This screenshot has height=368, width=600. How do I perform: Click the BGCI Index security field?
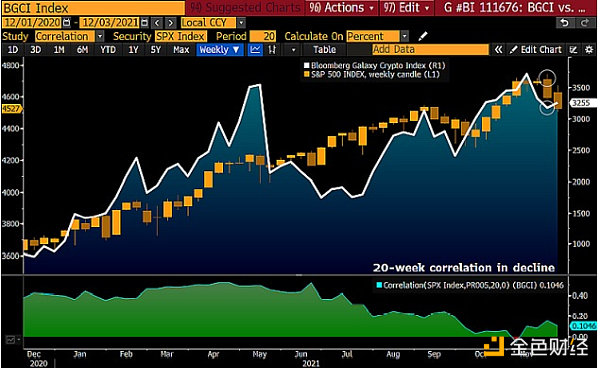[x=93, y=8]
